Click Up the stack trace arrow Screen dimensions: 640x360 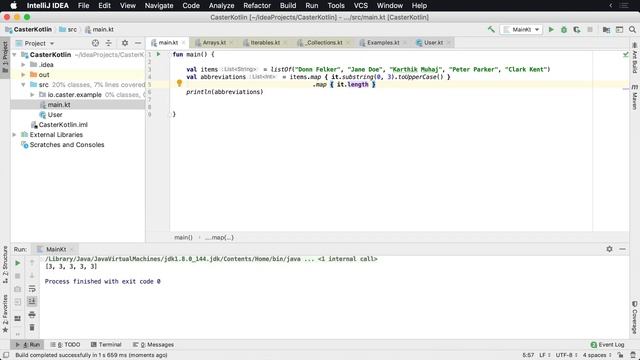[x=32, y=263]
